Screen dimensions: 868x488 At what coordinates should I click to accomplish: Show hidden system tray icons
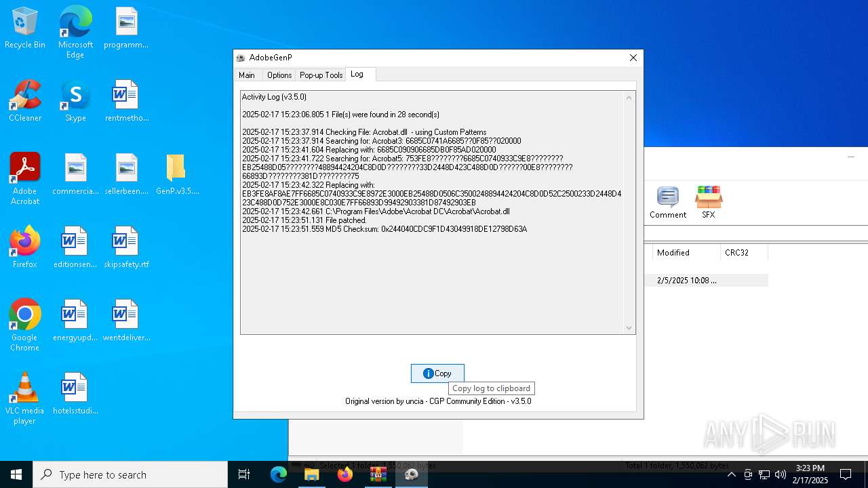click(731, 474)
